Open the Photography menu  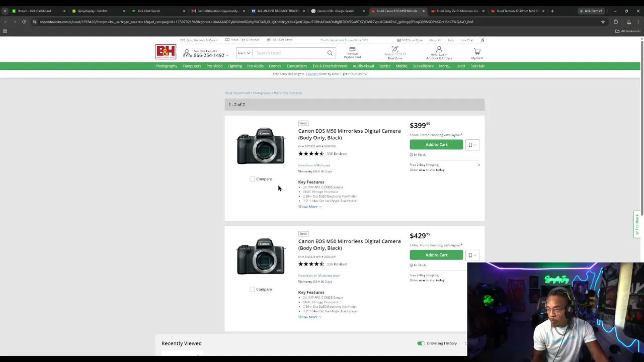pos(166,66)
